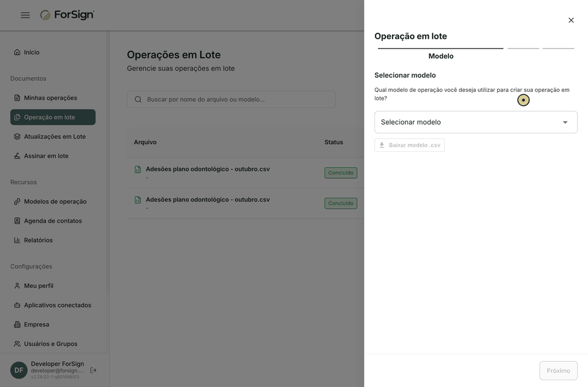Open Minhas operações menu item

click(x=53, y=98)
